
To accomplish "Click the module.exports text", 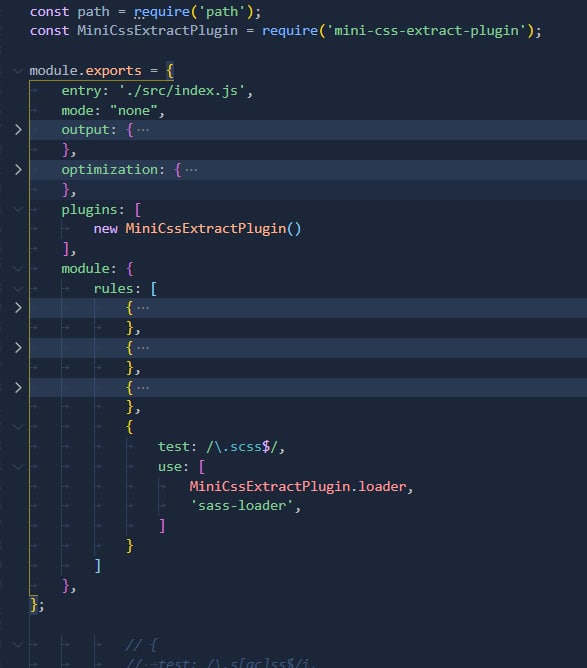I will click(85, 70).
